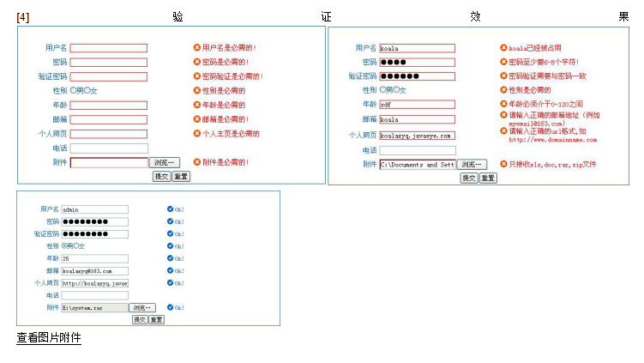Focus the email field with koalaxyq@163.com

click(94, 270)
